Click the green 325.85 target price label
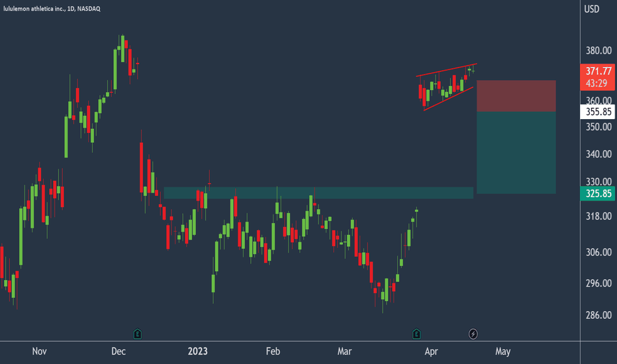 click(x=598, y=194)
